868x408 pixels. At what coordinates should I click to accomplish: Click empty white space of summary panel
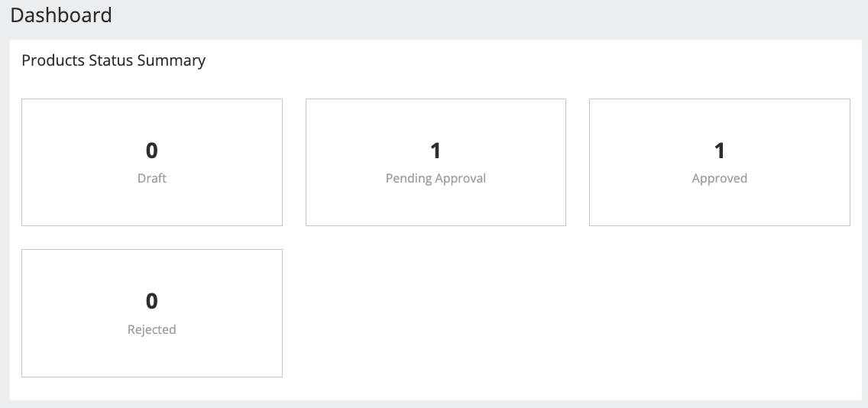[x=570, y=312]
